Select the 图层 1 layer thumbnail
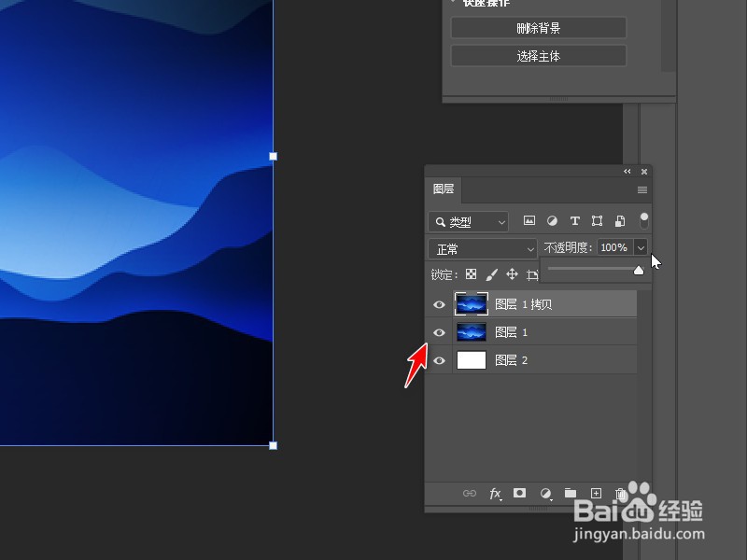Viewport: 747px width, 560px height. [472, 332]
